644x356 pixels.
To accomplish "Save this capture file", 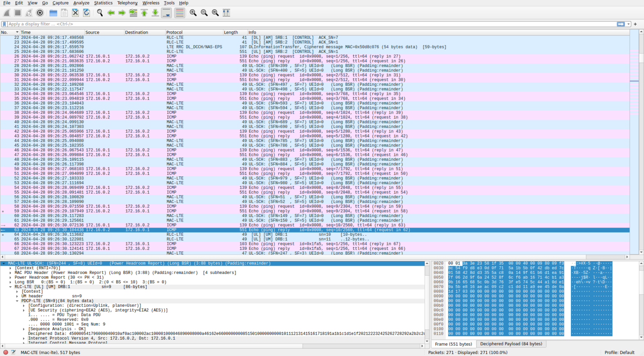I will [x=64, y=13].
